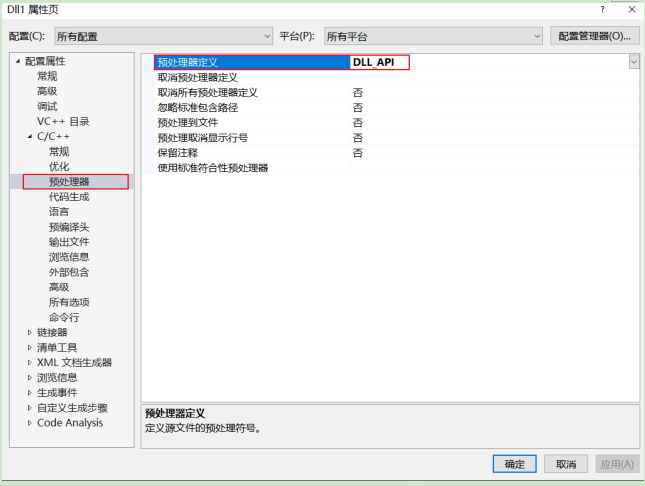Collapse the C/C++ tree node
This screenshot has width=645, height=486.
coord(30,136)
